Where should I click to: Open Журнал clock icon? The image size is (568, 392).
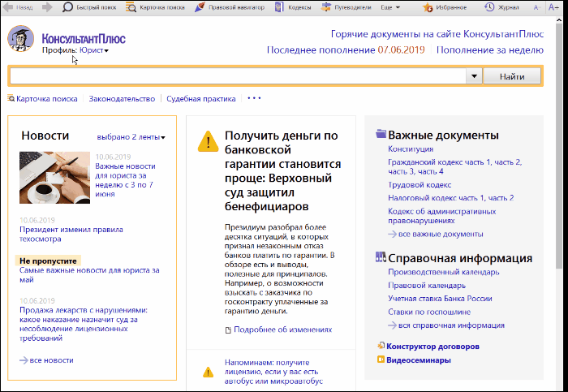click(x=489, y=7)
